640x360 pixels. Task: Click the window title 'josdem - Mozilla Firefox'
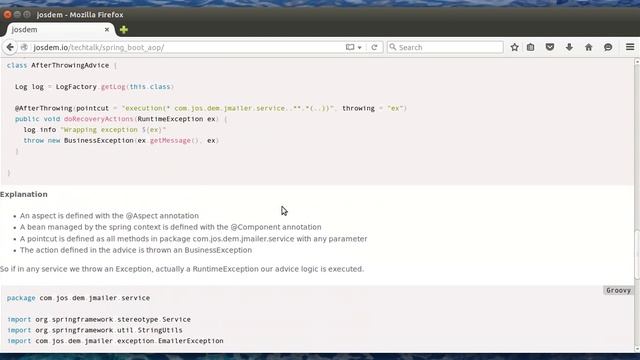80,15
